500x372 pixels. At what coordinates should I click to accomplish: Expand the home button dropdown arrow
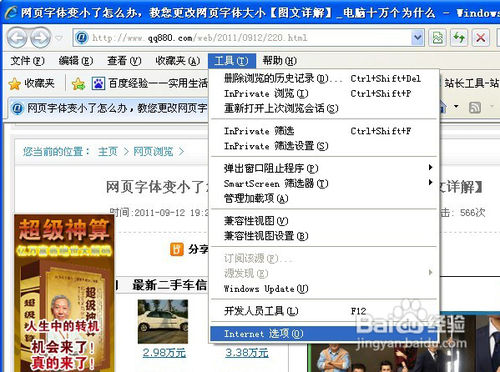(x=456, y=107)
